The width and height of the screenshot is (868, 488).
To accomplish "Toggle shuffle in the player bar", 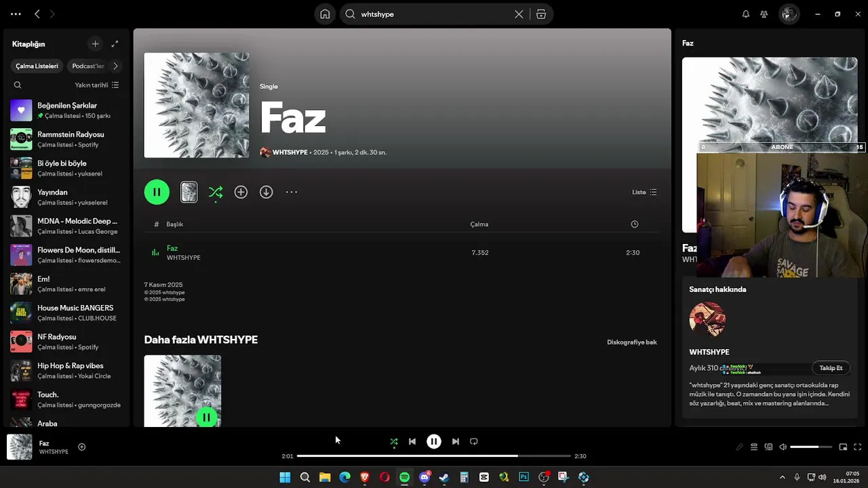I will (394, 441).
